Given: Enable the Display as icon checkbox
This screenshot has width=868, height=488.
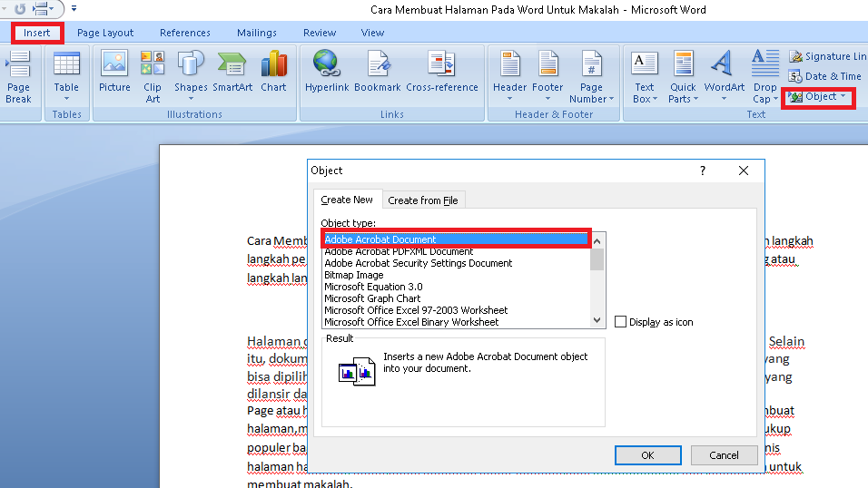Looking at the screenshot, I should (x=621, y=322).
